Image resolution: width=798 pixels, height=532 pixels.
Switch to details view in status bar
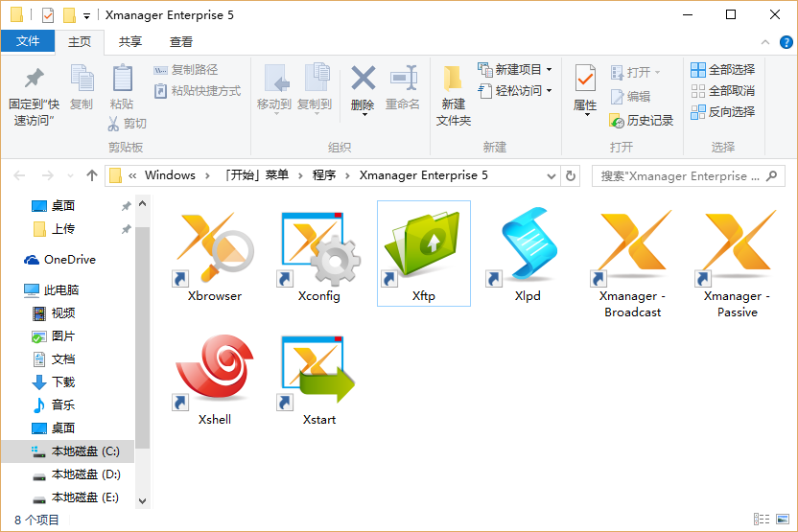pyautogui.click(x=760, y=520)
